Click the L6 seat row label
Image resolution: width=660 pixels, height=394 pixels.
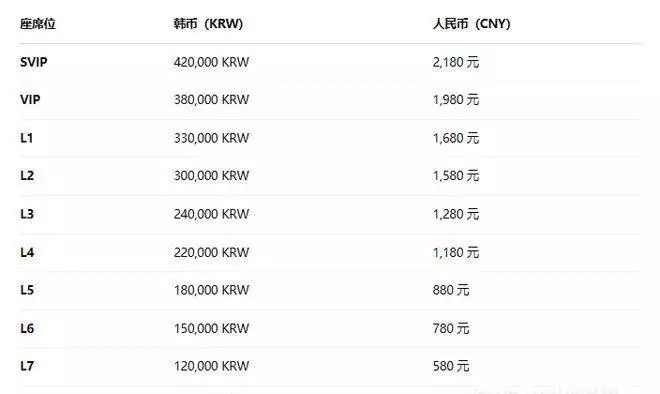pyautogui.click(x=27, y=328)
